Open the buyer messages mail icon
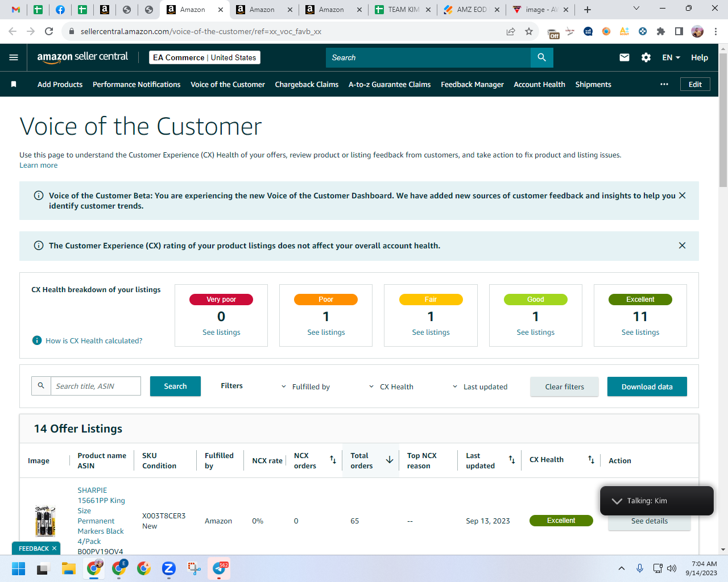728x582 pixels. point(624,57)
